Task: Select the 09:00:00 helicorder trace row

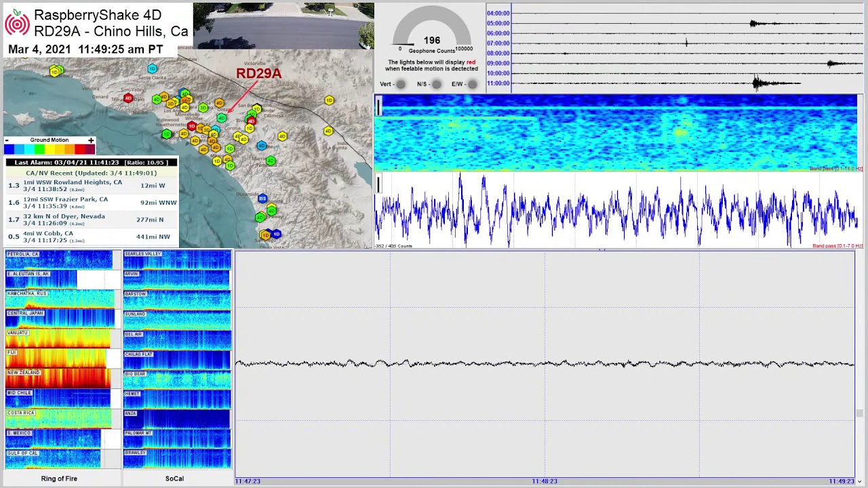Action: pyautogui.click(x=675, y=63)
